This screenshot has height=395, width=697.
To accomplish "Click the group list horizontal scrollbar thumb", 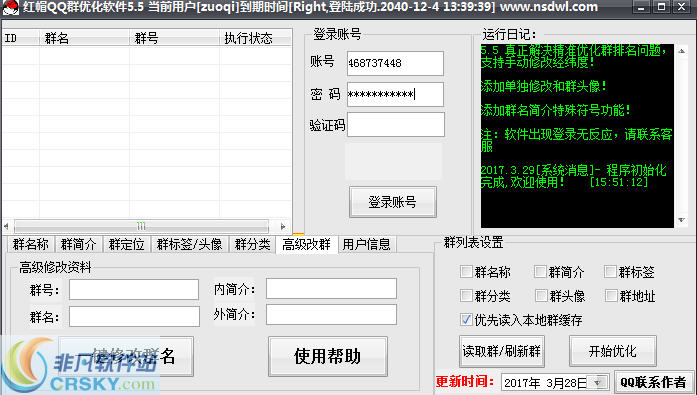I will click(141, 227).
